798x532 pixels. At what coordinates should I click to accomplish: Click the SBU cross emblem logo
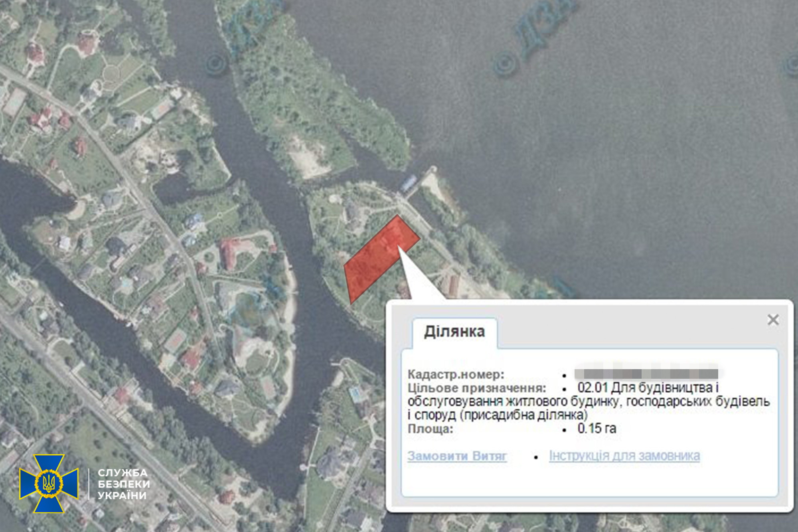(x=49, y=483)
